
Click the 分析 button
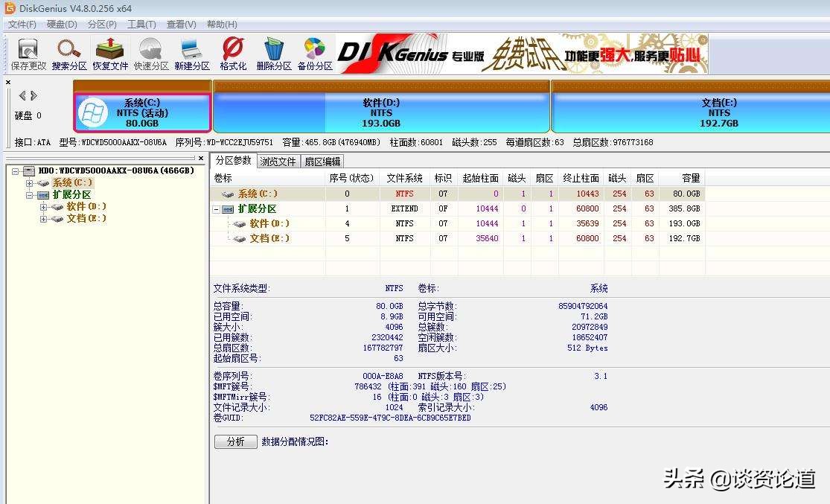[235, 441]
